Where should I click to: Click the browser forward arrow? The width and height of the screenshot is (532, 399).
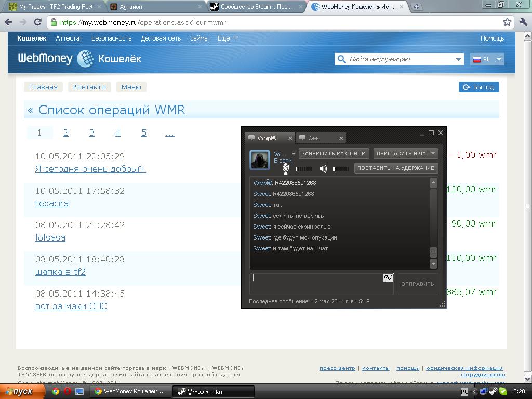point(23,22)
